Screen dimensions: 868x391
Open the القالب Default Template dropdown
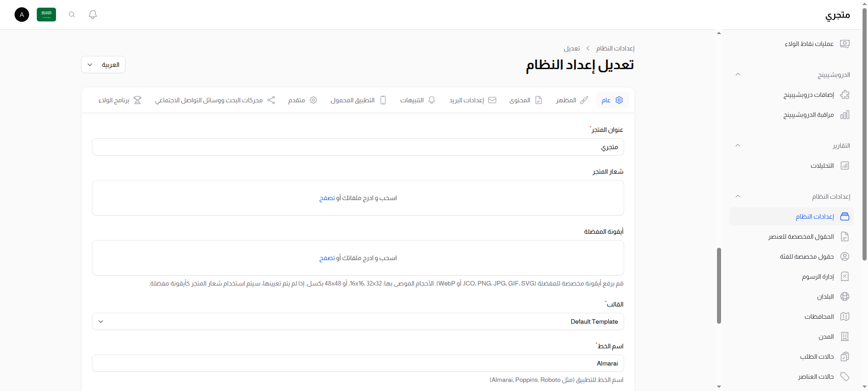[x=358, y=321]
